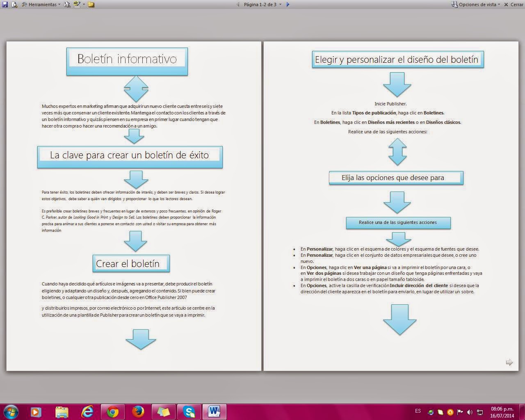This screenshot has width=525, height=420.
Task: Click the 'Inicie Publisher.' text line
Action: tap(390, 104)
